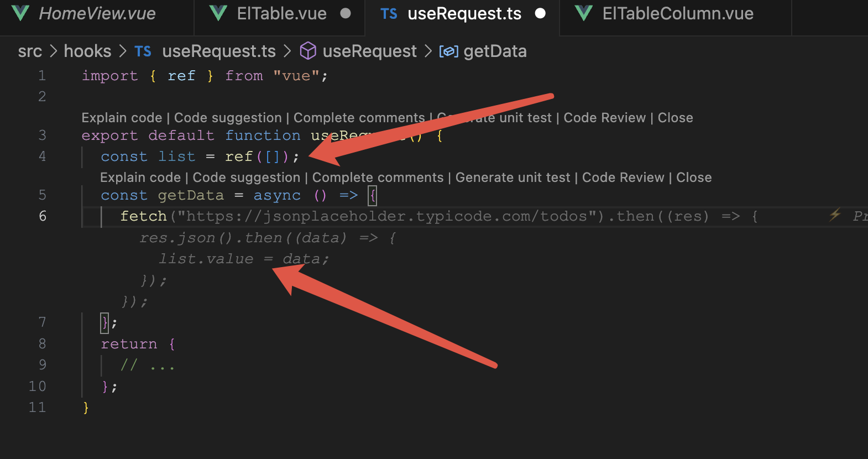This screenshot has height=459, width=868.
Task: Switch to the HomeView.vue tab
Action: point(97,14)
